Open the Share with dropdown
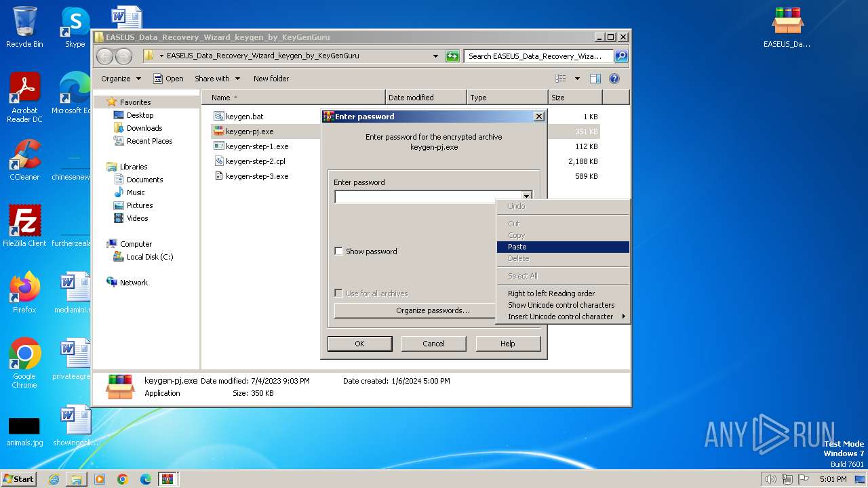 click(216, 79)
